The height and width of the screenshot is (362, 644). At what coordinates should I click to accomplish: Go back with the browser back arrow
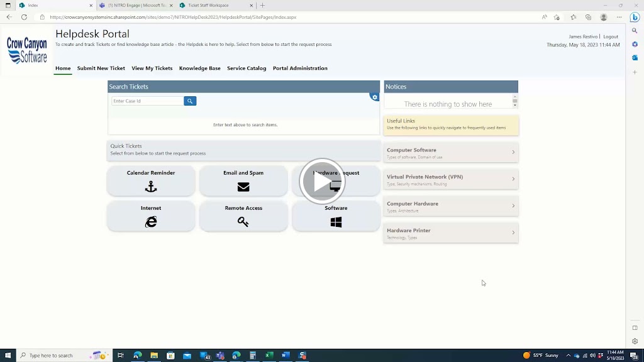tap(9, 17)
